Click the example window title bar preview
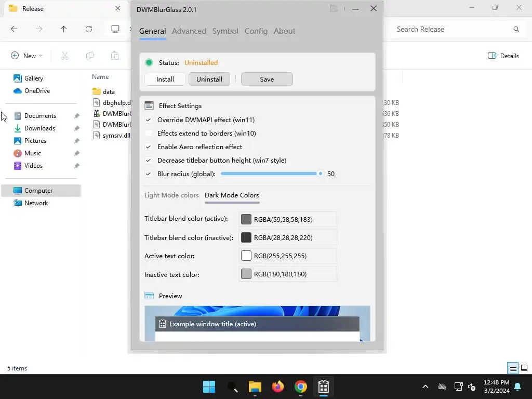The width and height of the screenshot is (532, 399). click(257, 324)
